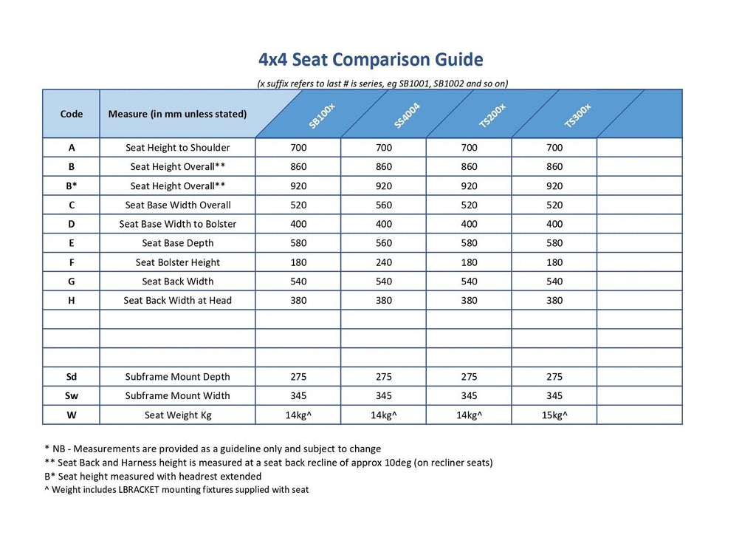Select the TS300x column header
Viewport: 756px width, 535px height.
click(577, 116)
